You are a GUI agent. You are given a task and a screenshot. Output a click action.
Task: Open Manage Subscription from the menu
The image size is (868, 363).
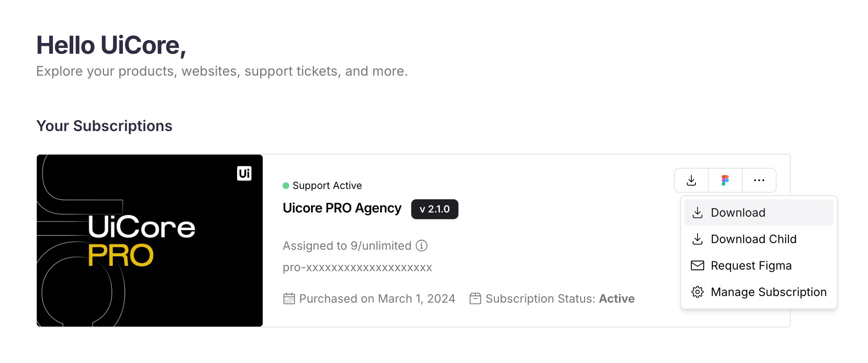(759, 292)
